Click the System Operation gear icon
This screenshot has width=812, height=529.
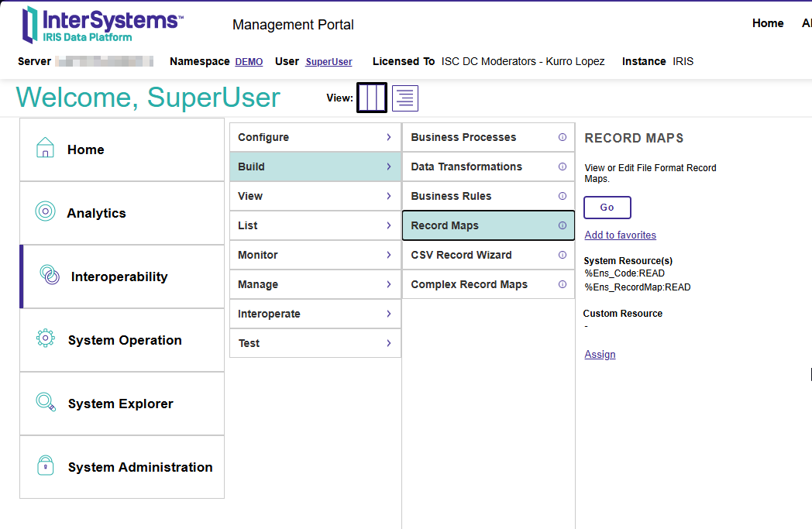(x=46, y=339)
